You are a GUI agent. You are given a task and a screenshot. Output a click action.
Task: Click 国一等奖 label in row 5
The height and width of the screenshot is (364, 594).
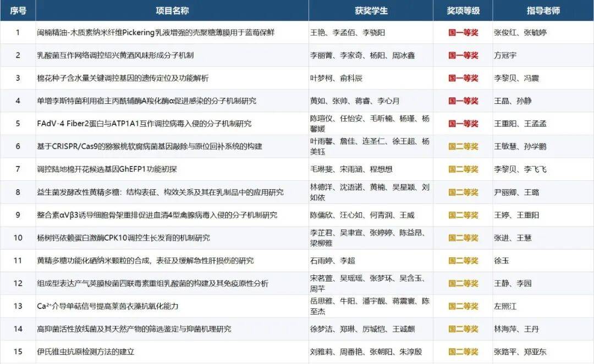click(463, 124)
